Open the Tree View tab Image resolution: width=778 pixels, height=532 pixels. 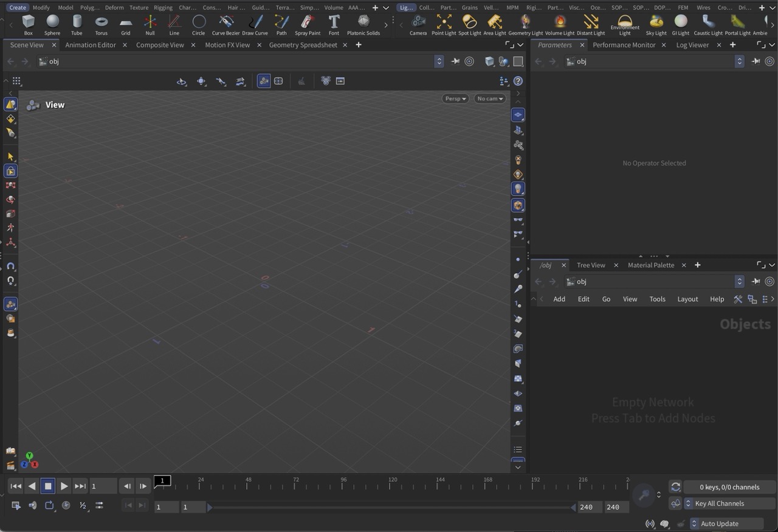pyautogui.click(x=591, y=265)
